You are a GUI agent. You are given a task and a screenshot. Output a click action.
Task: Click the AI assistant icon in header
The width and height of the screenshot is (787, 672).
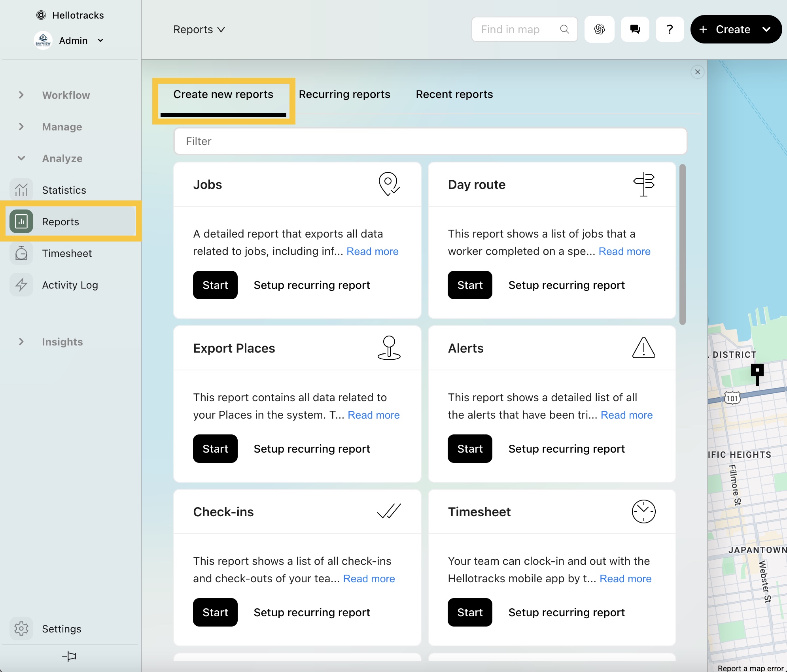(x=599, y=29)
